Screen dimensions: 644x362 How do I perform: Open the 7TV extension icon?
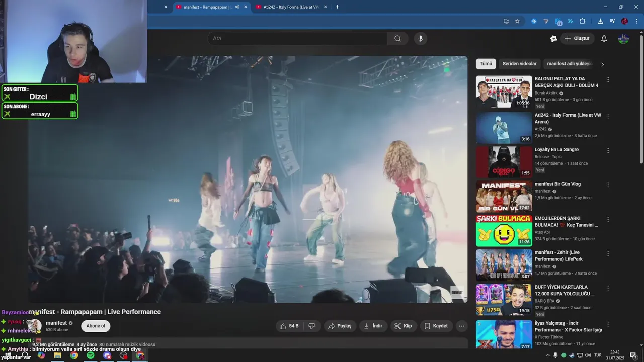point(571,21)
